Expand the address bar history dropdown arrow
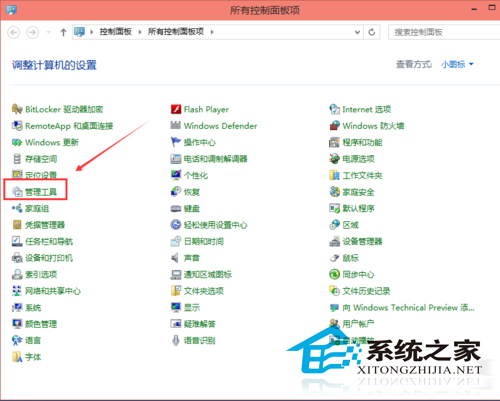Viewport: 500px width, 401px height. click(x=357, y=32)
